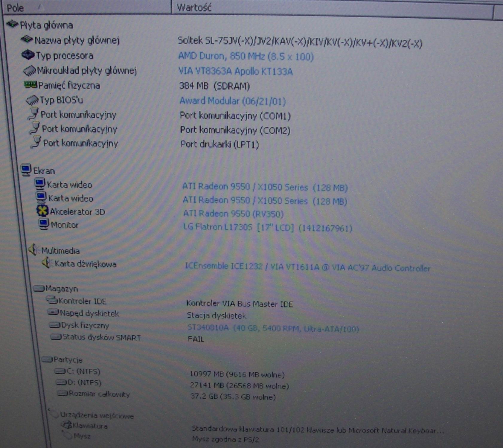Select the Rozmiar całkowity row label
The image size is (503, 448).
click(x=99, y=394)
